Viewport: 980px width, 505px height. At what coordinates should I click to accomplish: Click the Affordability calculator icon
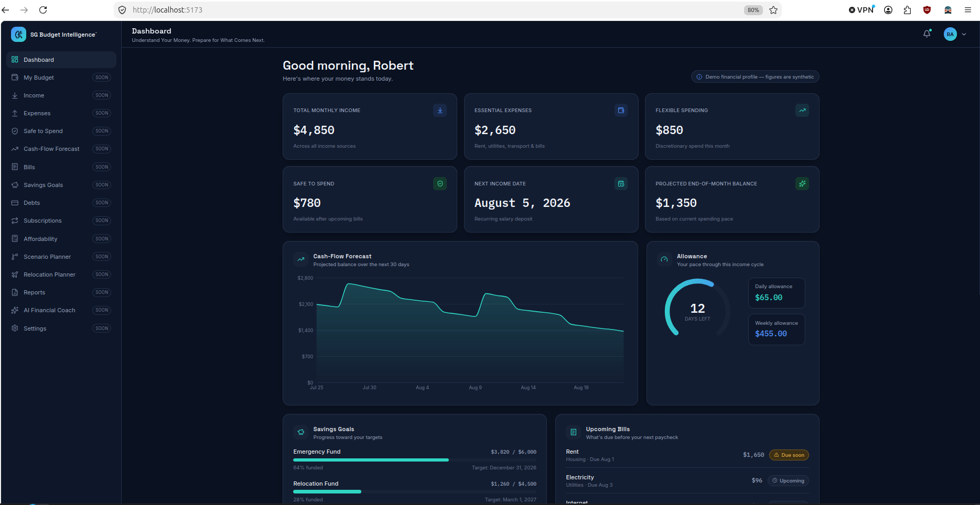click(15, 239)
